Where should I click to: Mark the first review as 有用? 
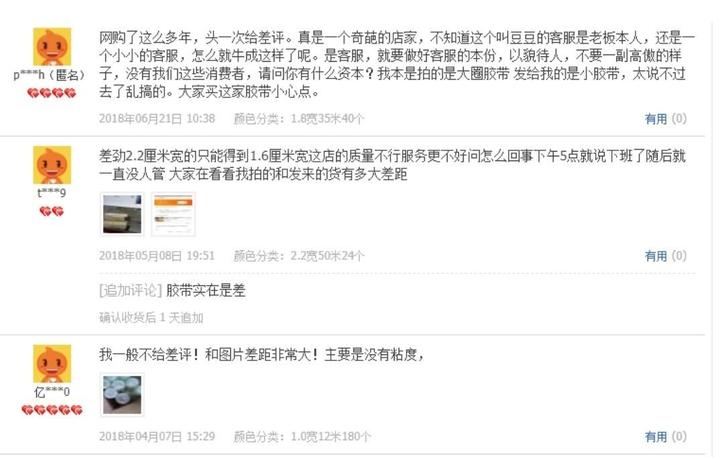click(x=656, y=119)
